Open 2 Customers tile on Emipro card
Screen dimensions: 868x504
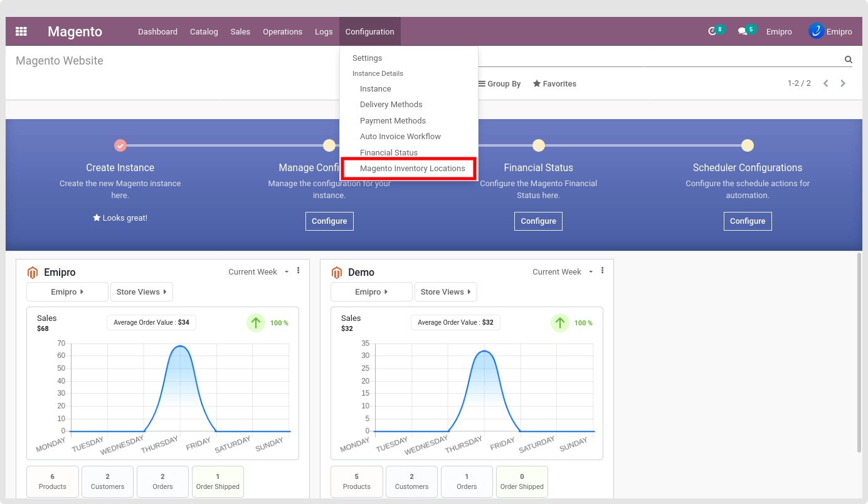107,481
